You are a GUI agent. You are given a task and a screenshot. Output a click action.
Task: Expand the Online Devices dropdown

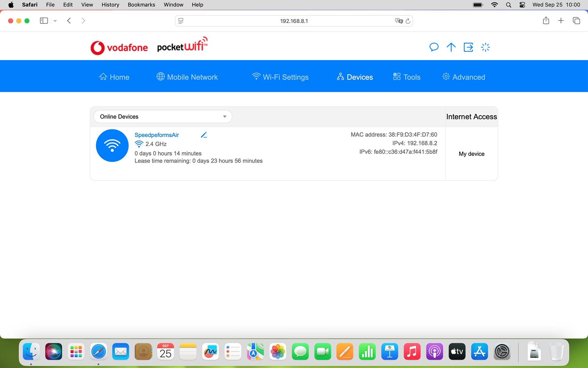point(163,117)
